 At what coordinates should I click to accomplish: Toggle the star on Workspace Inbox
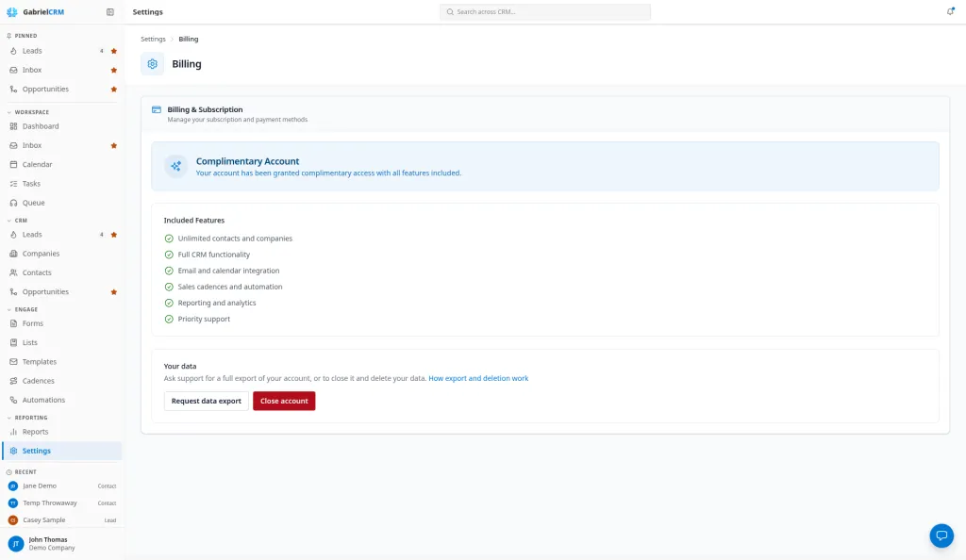pyautogui.click(x=114, y=146)
